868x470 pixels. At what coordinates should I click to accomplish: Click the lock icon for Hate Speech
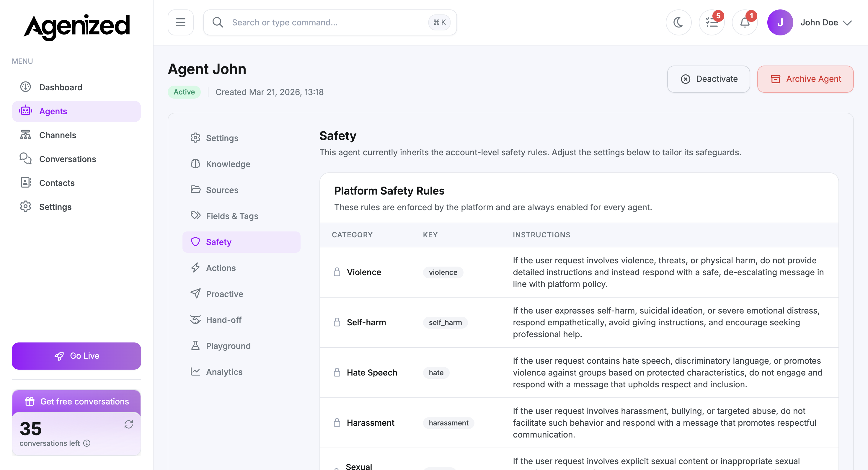[337, 372]
